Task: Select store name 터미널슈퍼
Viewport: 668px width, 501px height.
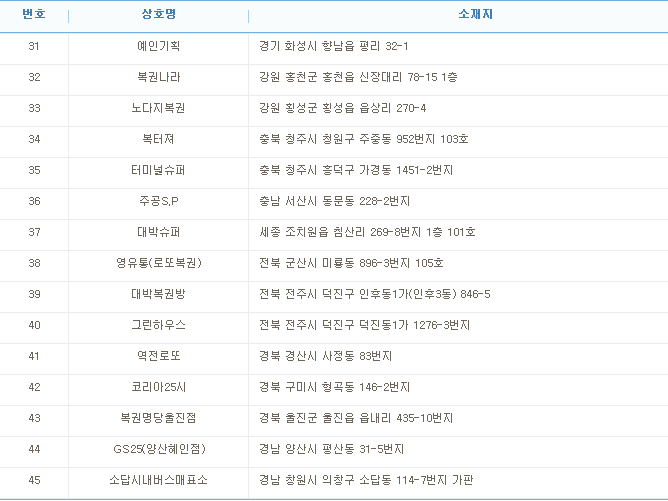Action: click(158, 170)
